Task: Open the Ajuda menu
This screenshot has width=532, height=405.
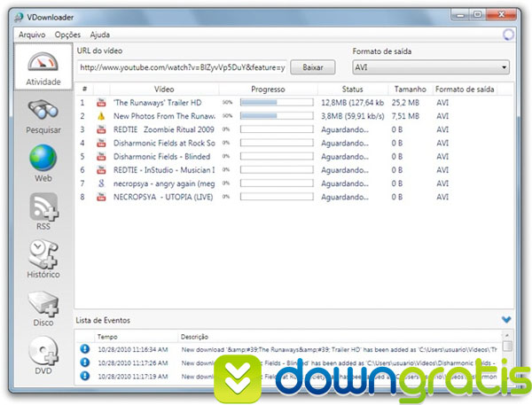Action: (x=99, y=35)
